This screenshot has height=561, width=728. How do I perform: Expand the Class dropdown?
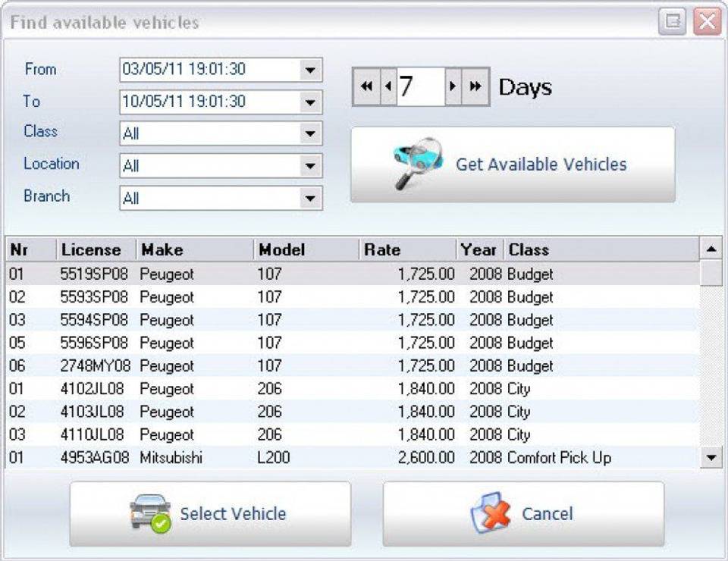(x=309, y=134)
